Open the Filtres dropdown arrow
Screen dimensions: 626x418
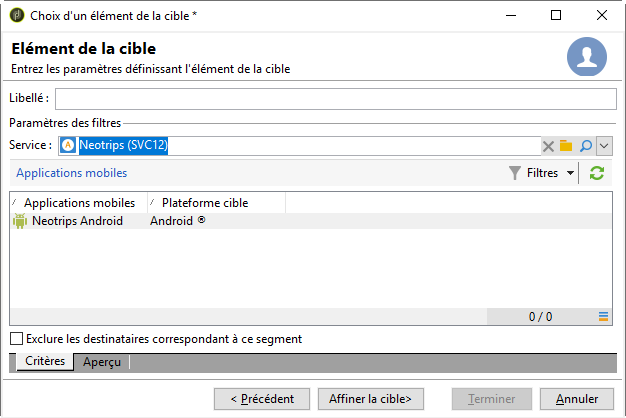pyautogui.click(x=571, y=173)
